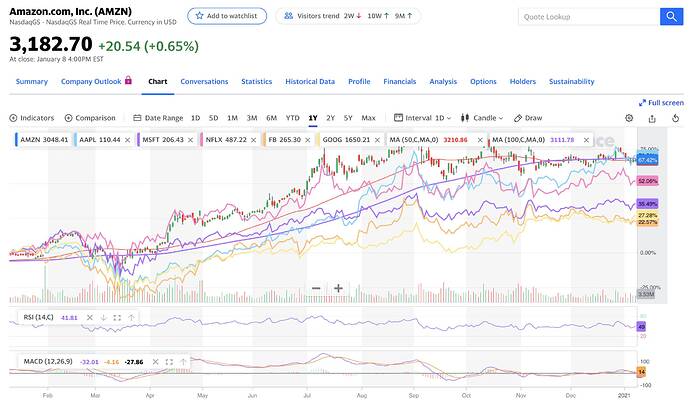Click the 3,182.70 price value
The image size is (690, 404).
[51, 44]
